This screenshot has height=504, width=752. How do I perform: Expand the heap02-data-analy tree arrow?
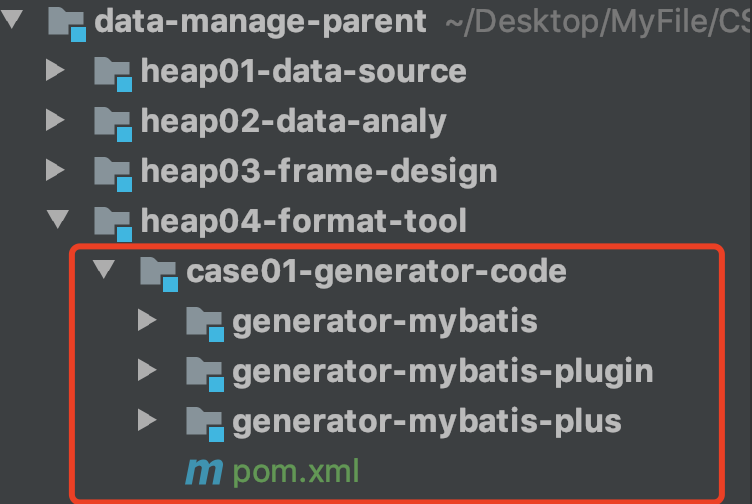point(55,119)
